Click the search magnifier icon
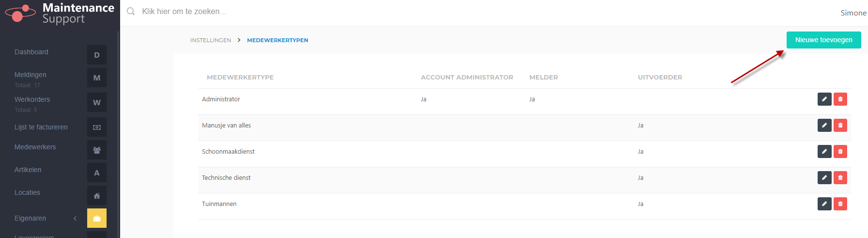Image resolution: width=868 pixels, height=238 pixels. point(131,11)
